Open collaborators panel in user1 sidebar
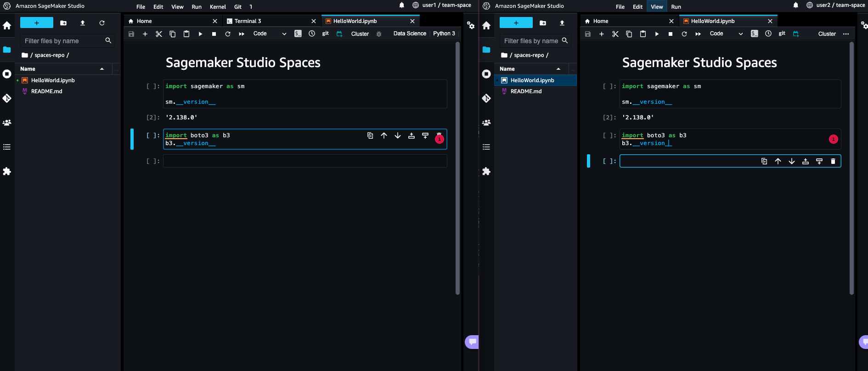 [x=7, y=123]
